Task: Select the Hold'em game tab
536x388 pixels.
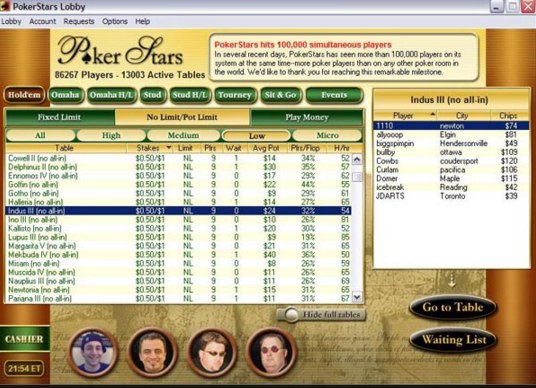Action: [24, 95]
